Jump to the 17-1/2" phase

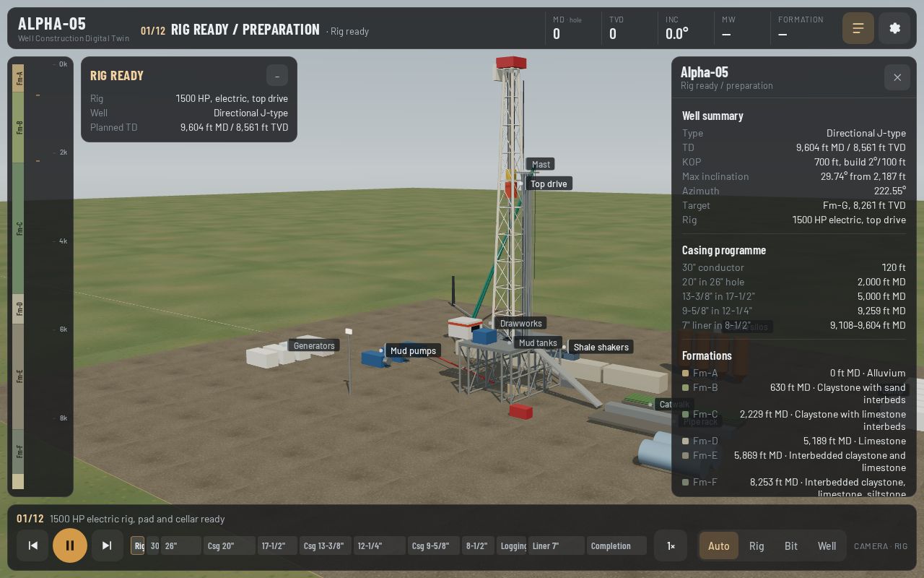(x=277, y=545)
